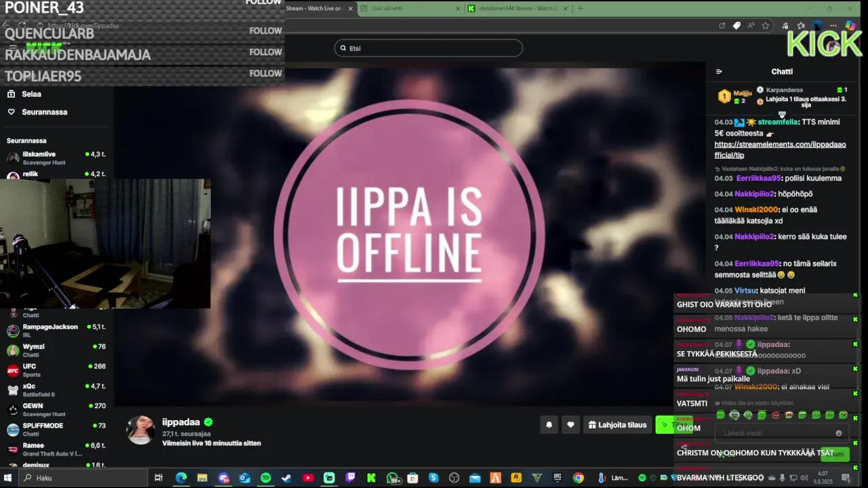This screenshot has width=868, height=488.
Task: Open File Explorer from taskbar
Action: (202, 478)
